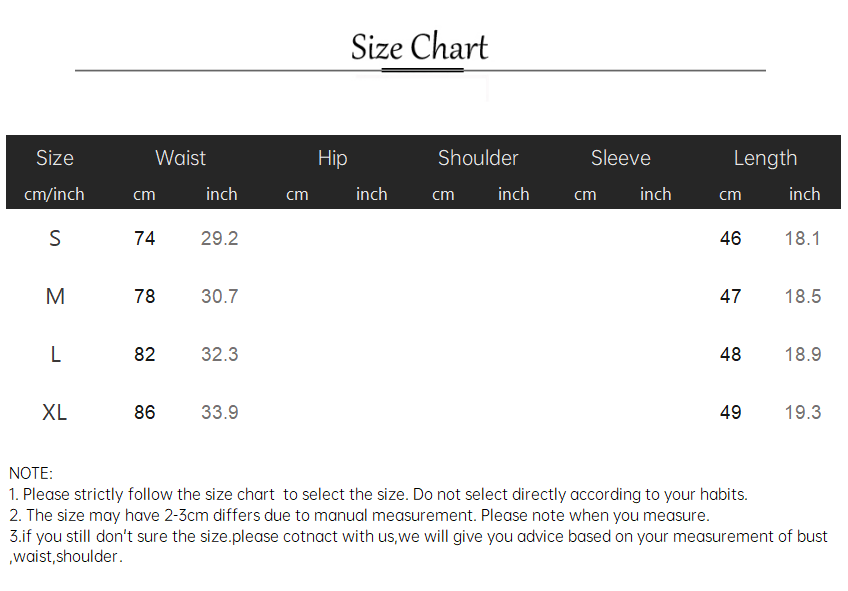Click length value 18.5 inch
This screenshot has width=848, height=591.
click(803, 296)
